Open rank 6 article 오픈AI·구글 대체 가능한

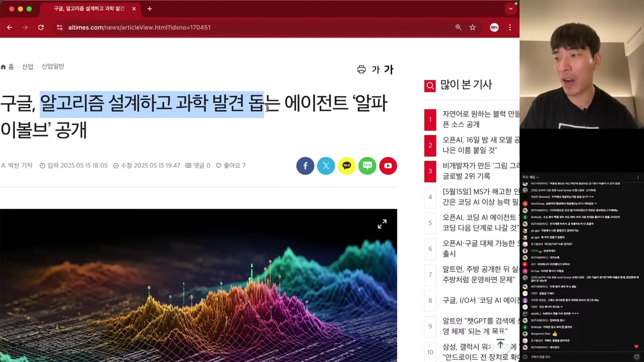pyautogui.click(x=481, y=249)
